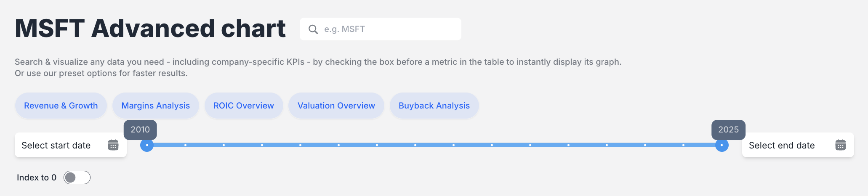Toggle the Index to 0 switch
The width and height of the screenshot is (868, 196).
[x=77, y=177]
